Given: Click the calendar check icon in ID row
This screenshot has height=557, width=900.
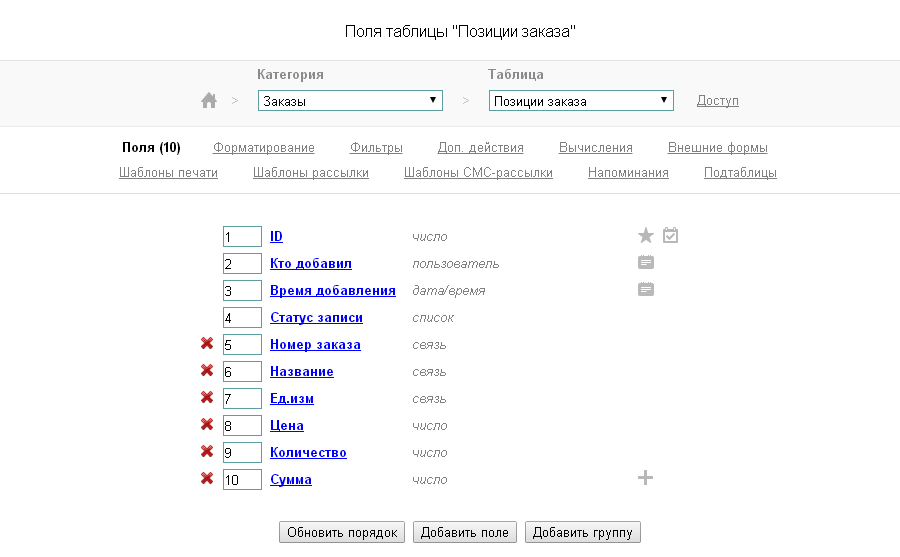Looking at the screenshot, I should (x=671, y=236).
